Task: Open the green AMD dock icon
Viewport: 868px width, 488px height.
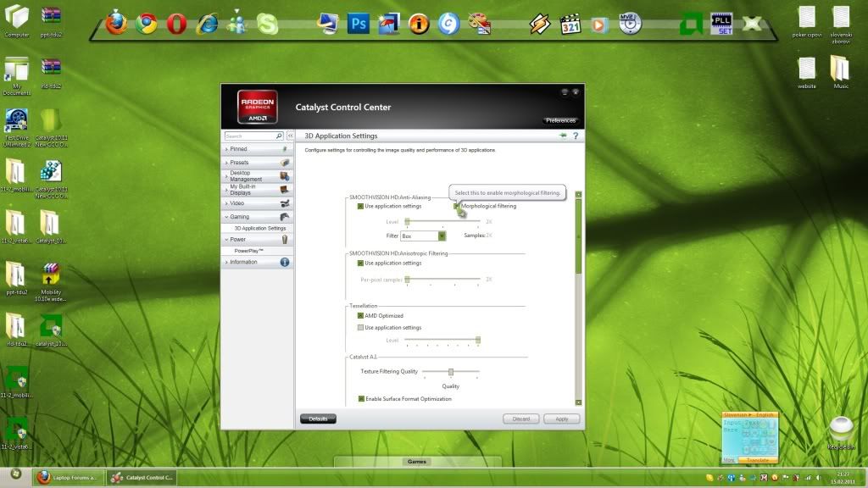Action: (x=691, y=24)
